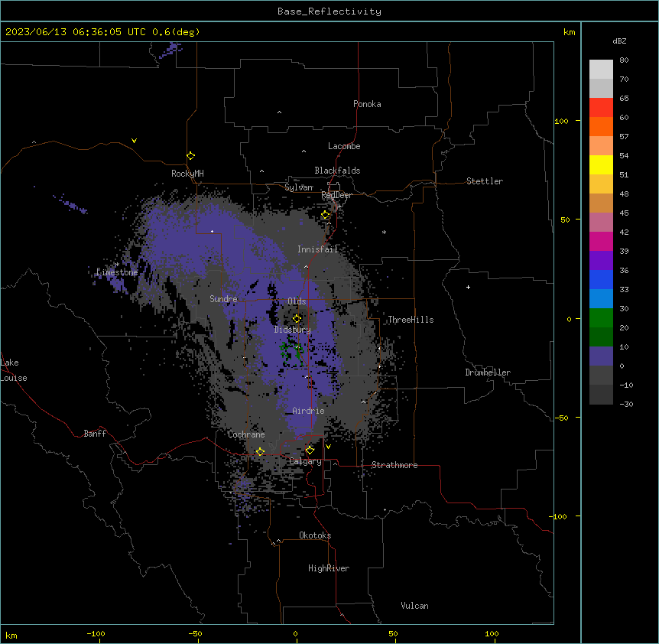Click the dBZ legend heading
Image resolution: width=659 pixels, height=644 pixels.
(x=619, y=41)
